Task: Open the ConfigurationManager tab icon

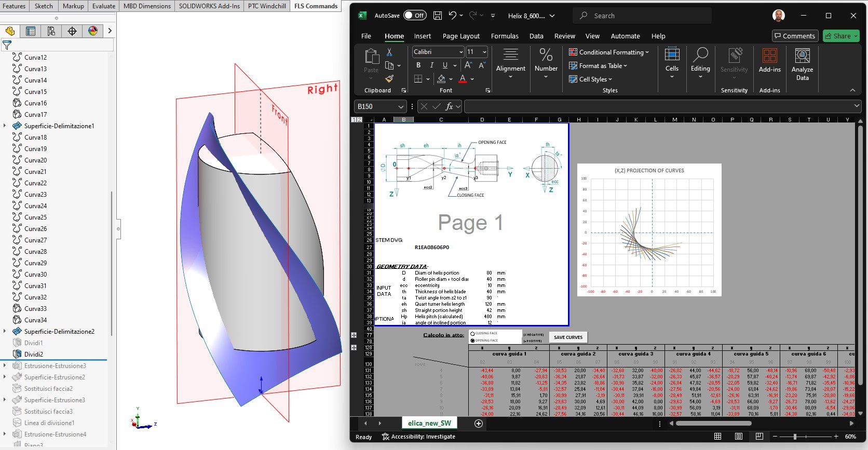Action: tap(51, 31)
